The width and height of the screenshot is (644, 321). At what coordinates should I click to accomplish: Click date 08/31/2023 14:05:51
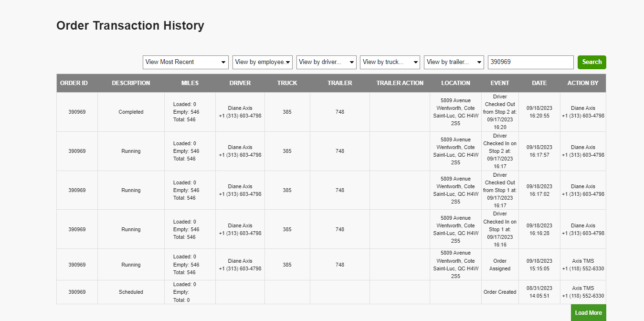point(539,292)
